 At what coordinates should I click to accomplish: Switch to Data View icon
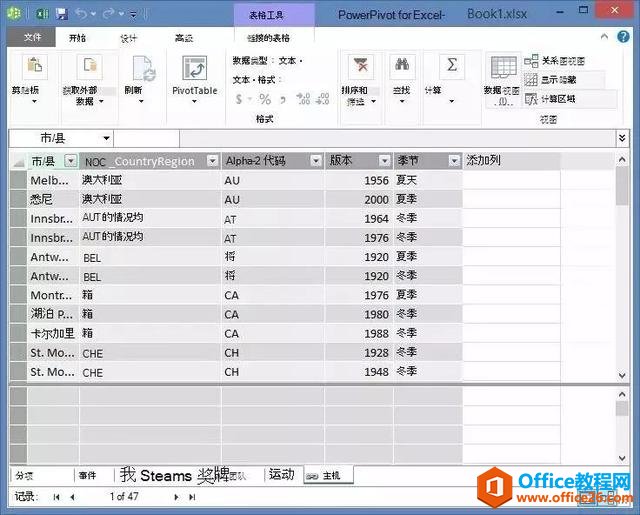[x=503, y=68]
